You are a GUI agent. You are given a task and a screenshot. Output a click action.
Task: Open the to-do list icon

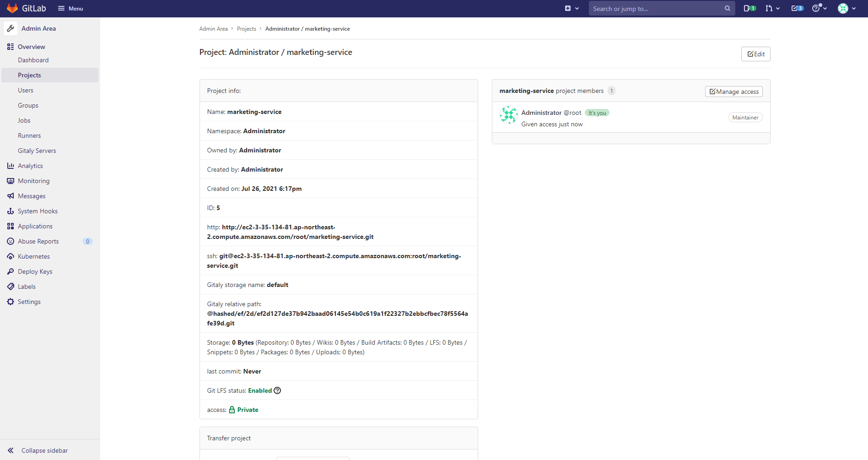pyautogui.click(x=798, y=8)
